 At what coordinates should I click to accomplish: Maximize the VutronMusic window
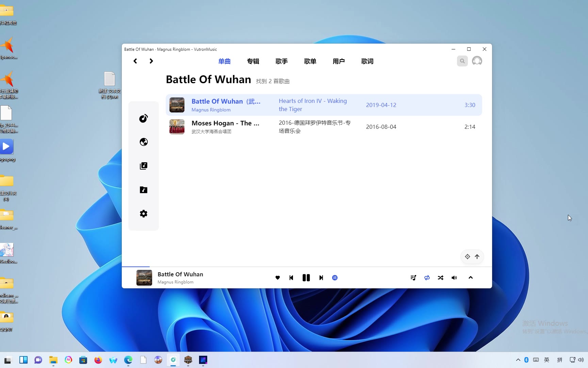[469, 49]
